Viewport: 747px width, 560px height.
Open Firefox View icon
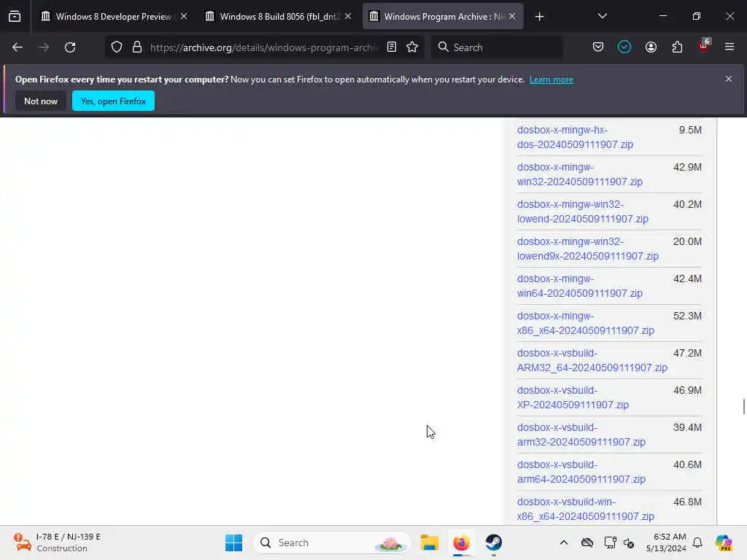tap(15, 17)
